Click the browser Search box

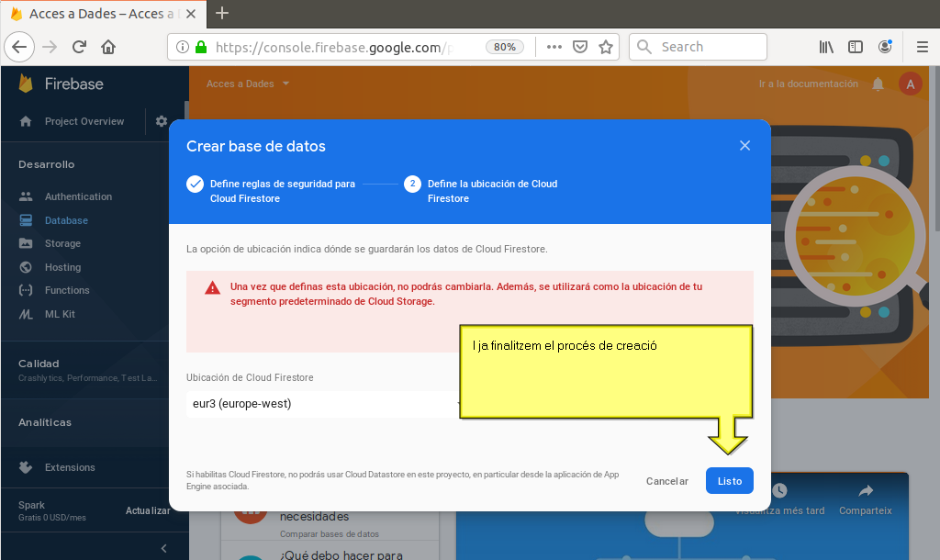click(698, 47)
